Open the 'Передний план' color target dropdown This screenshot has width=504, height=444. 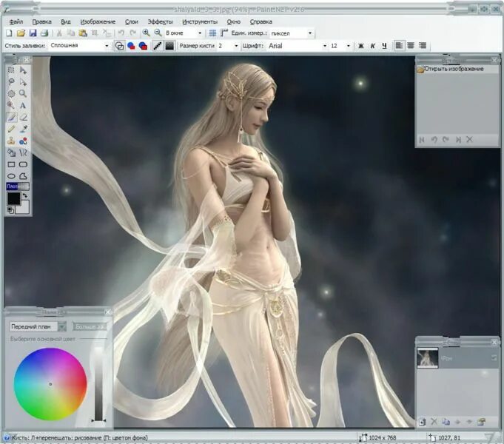[x=62, y=326]
